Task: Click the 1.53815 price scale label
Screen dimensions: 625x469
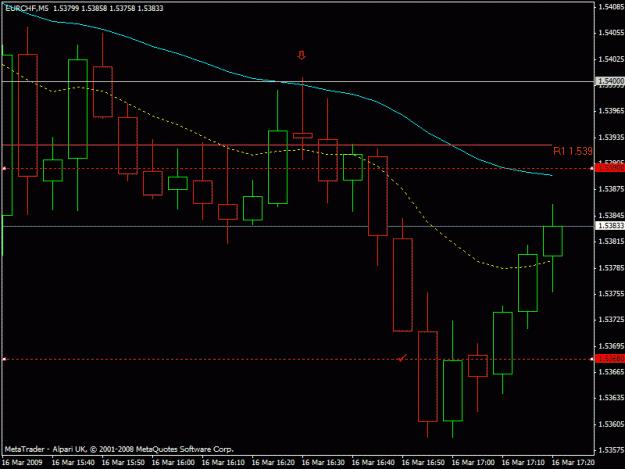Action: tap(611, 241)
